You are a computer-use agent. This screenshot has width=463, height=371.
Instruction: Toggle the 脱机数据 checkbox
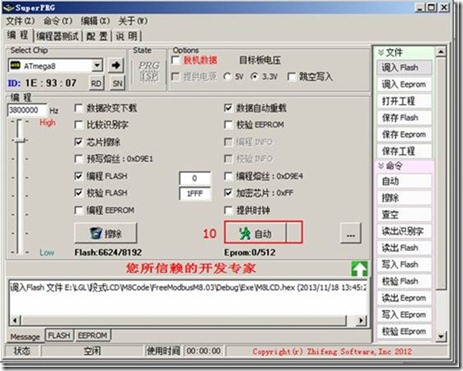176,60
